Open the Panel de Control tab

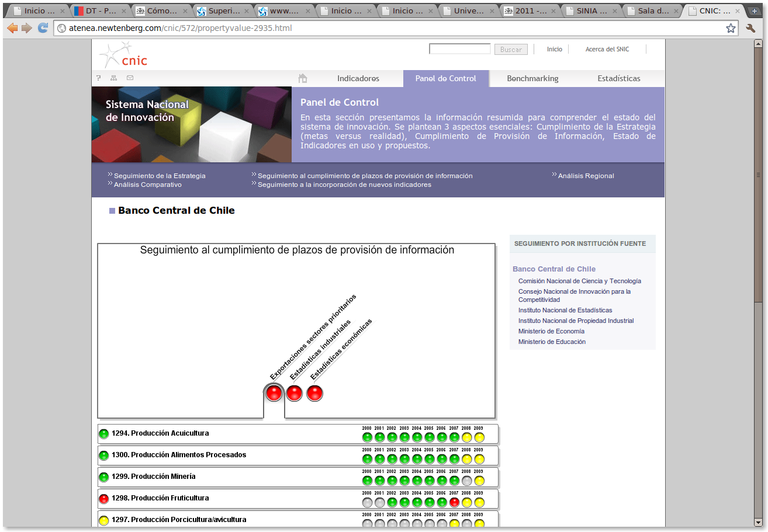(446, 78)
